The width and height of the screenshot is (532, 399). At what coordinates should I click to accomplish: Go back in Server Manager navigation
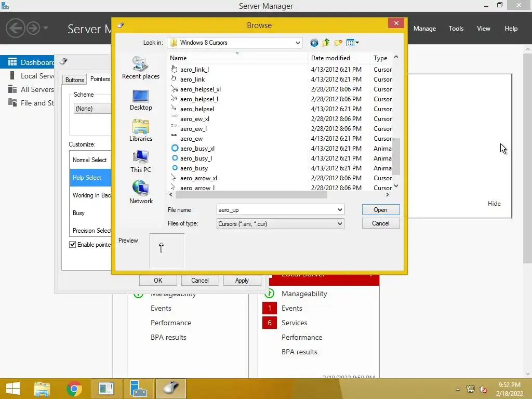point(15,28)
